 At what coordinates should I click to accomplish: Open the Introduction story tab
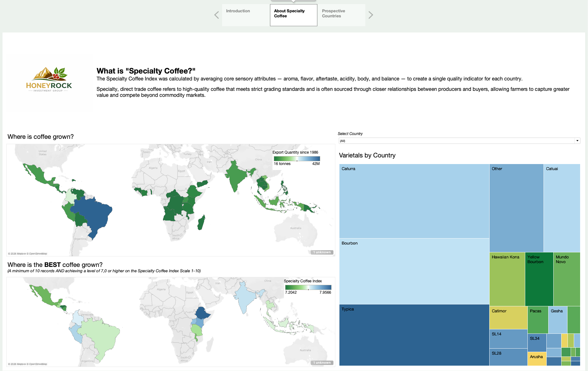pos(246,15)
